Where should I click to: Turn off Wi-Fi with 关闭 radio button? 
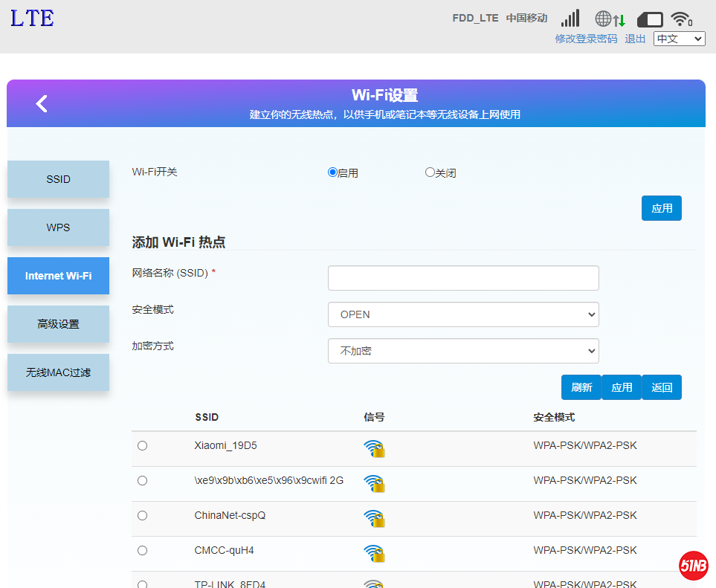click(430, 172)
